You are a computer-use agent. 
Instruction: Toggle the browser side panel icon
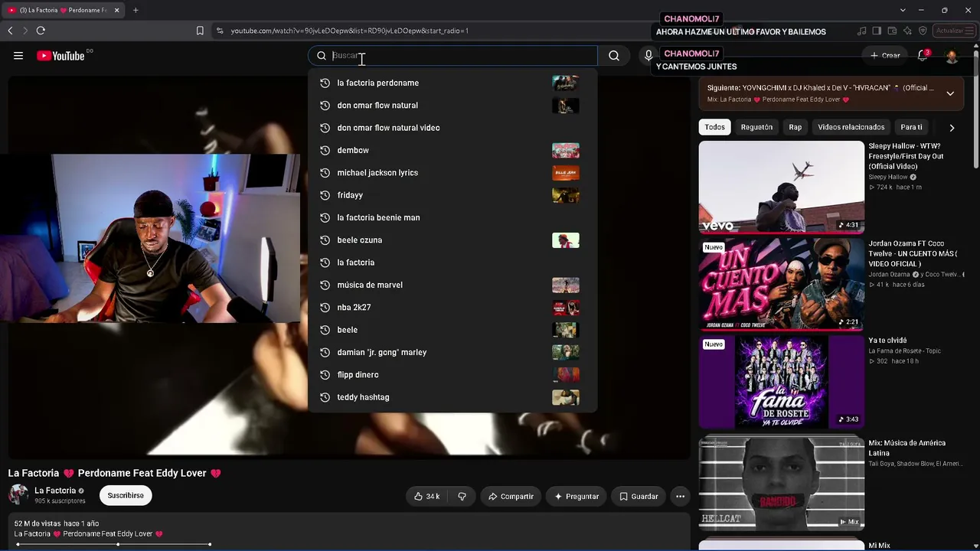coord(877,31)
